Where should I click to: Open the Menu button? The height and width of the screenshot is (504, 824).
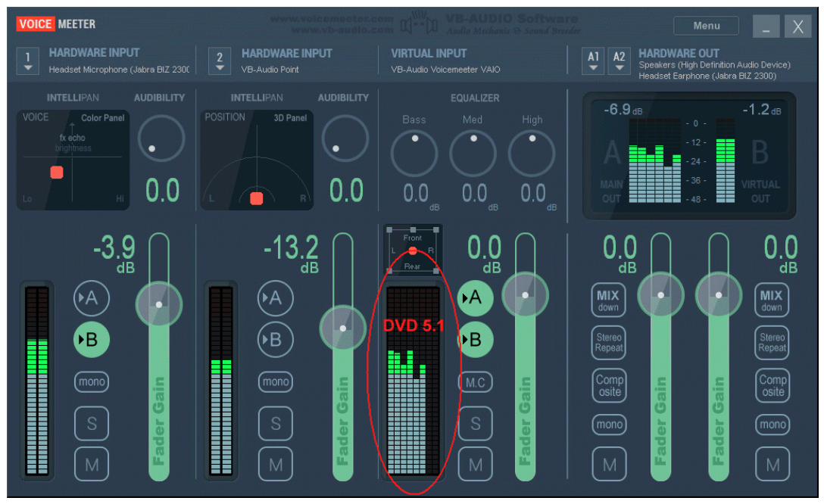point(706,26)
